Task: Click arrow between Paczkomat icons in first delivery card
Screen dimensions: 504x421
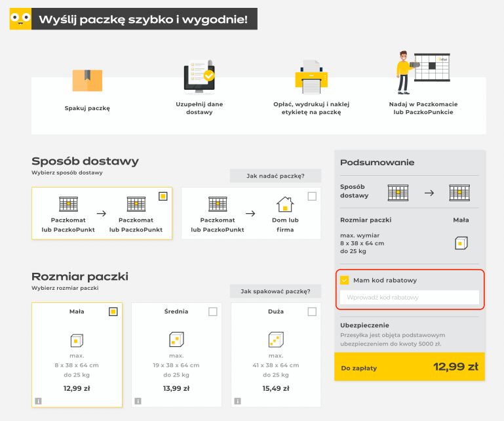Action: point(102,214)
